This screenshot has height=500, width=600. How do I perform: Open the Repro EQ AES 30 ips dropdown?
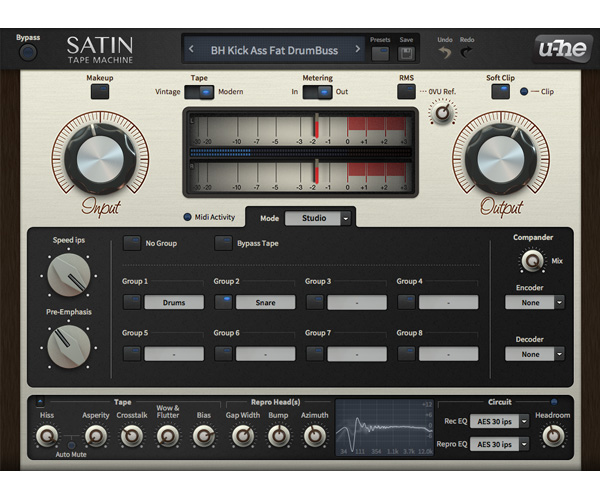coord(499,445)
